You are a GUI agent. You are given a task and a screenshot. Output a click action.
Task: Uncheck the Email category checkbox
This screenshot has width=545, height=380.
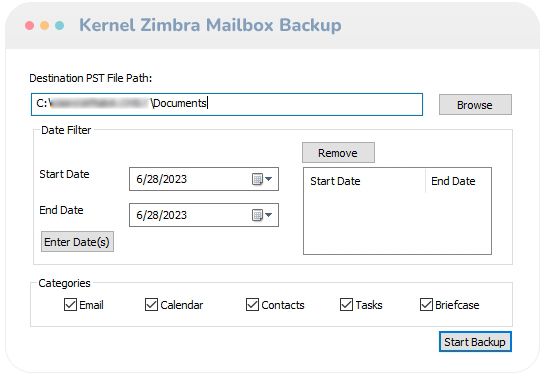[x=70, y=305]
